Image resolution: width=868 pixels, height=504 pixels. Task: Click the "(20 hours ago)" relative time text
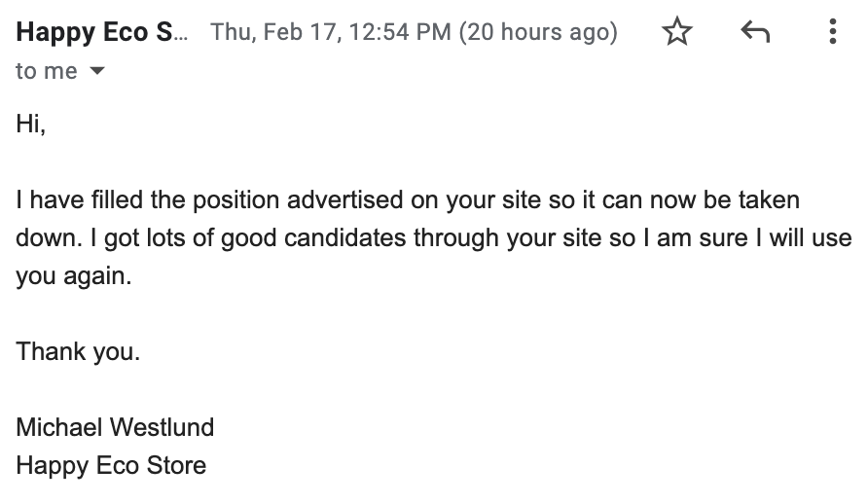point(538,32)
